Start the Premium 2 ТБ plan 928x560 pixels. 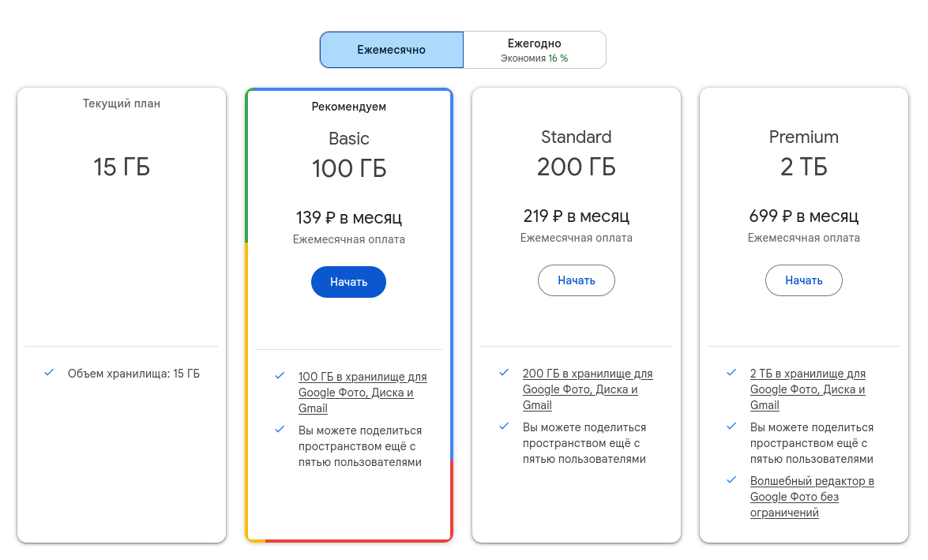pos(803,280)
